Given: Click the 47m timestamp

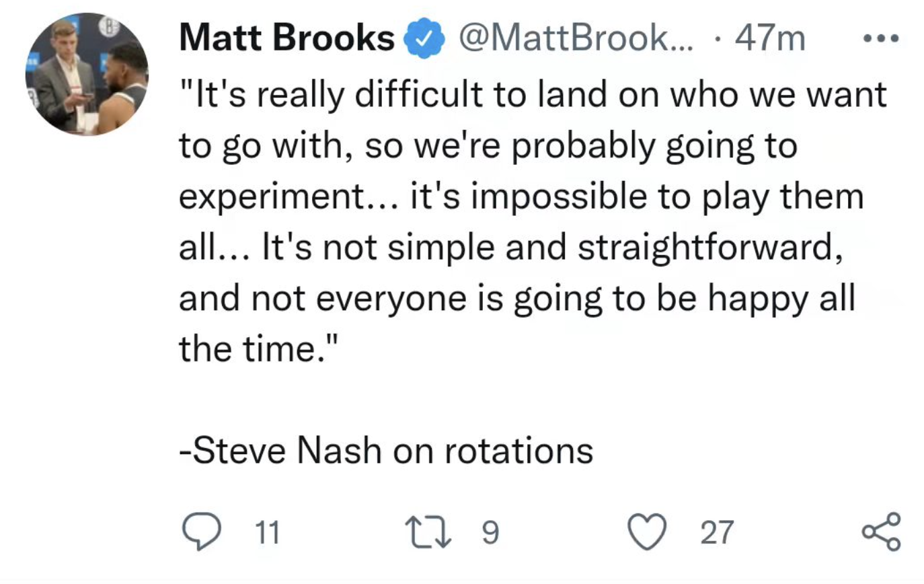Looking at the screenshot, I should [x=770, y=40].
